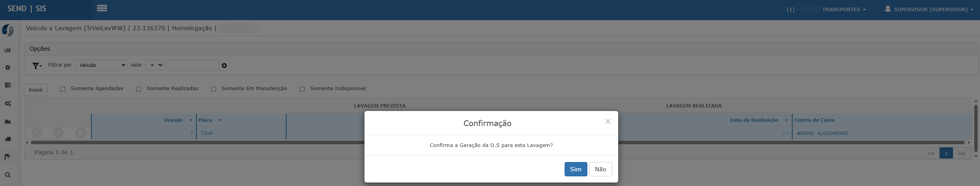Click the funnel filter icon
The height and width of the screenshot is (186, 980).
pos(37,66)
